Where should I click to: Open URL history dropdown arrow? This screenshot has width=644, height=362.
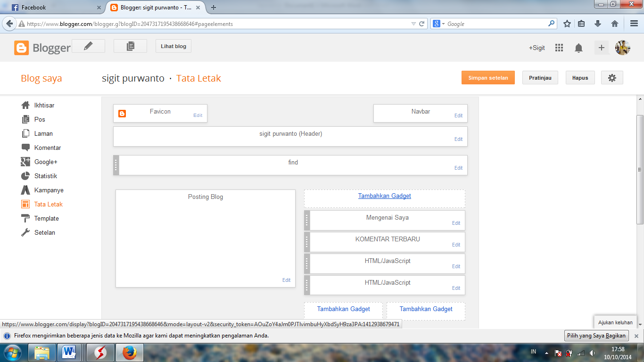click(413, 24)
